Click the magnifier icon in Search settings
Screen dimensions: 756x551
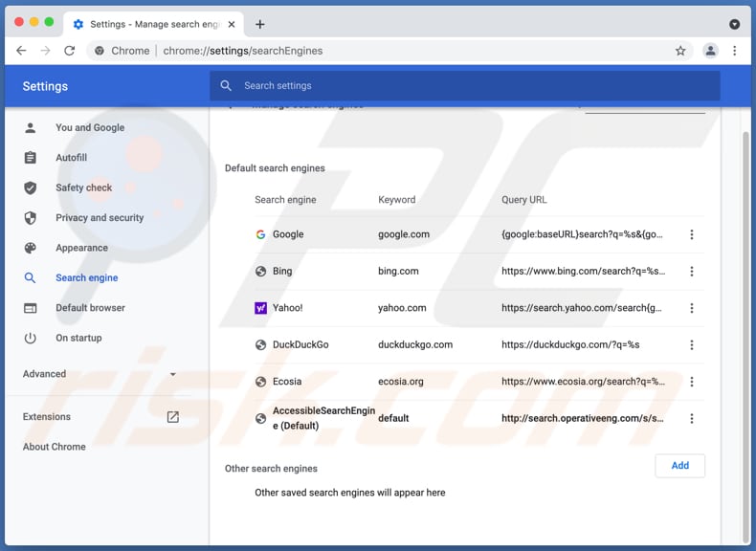(x=226, y=86)
